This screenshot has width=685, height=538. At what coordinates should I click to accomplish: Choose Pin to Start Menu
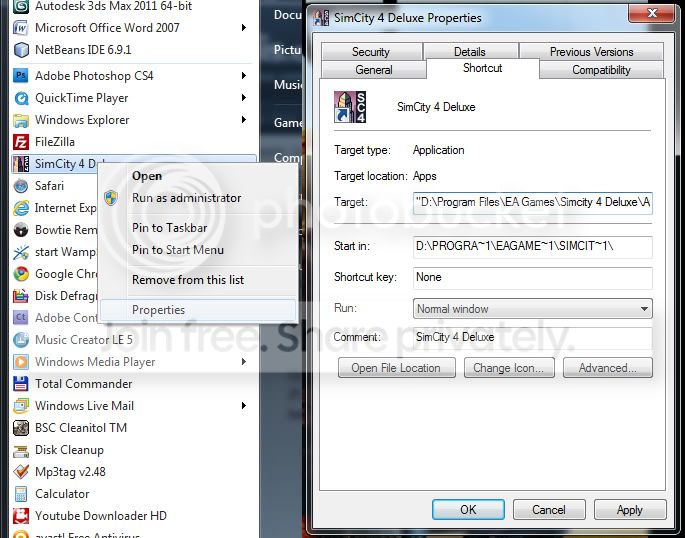click(x=197, y=250)
